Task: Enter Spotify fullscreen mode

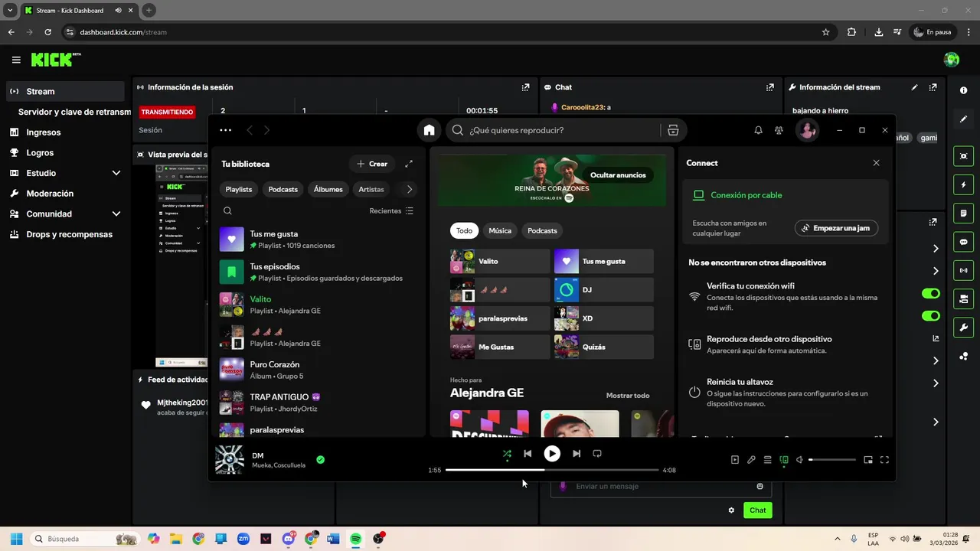Action: tap(884, 460)
